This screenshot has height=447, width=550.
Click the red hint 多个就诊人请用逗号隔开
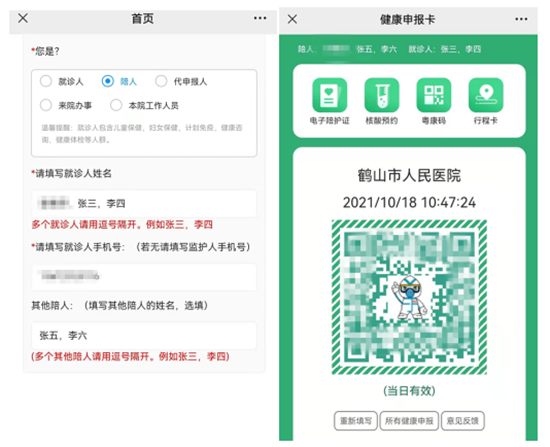[x=122, y=225]
